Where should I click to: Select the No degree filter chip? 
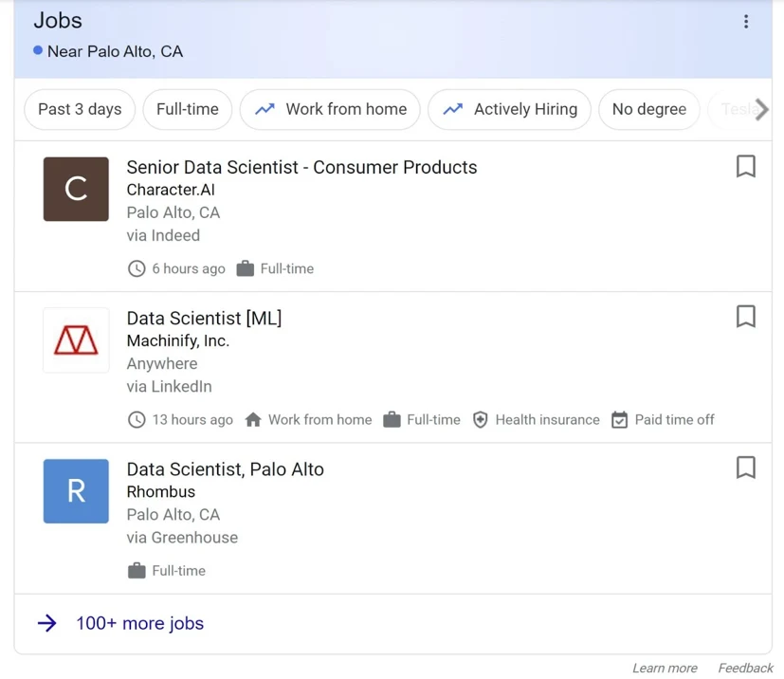coord(648,109)
